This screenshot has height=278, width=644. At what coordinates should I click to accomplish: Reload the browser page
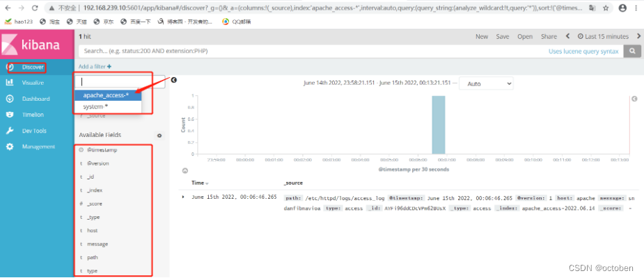(35, 8)
